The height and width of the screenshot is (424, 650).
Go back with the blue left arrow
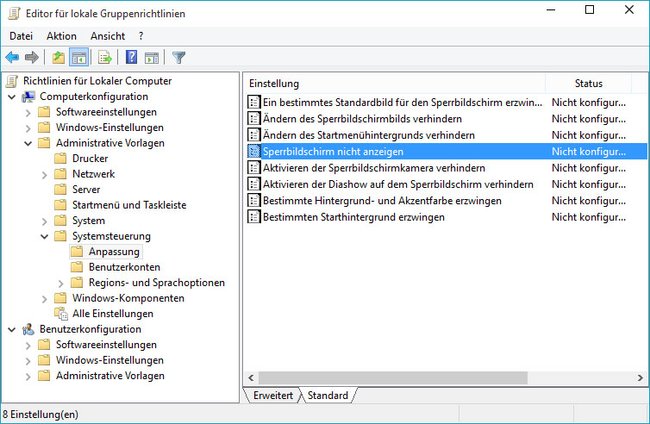(12, 57)
